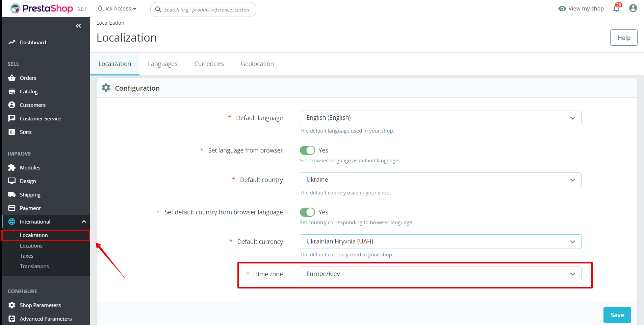Collapse the International menu chevron

(x=84, y=222)
